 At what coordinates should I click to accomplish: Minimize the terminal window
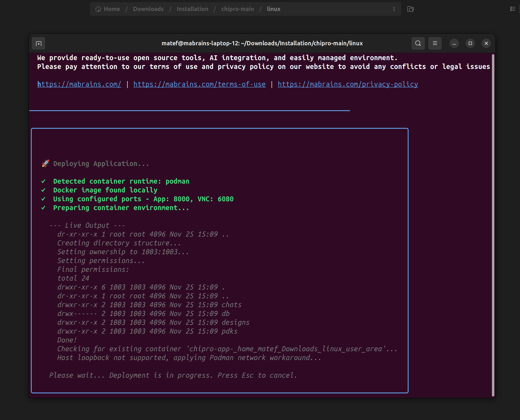coord(454,44)
